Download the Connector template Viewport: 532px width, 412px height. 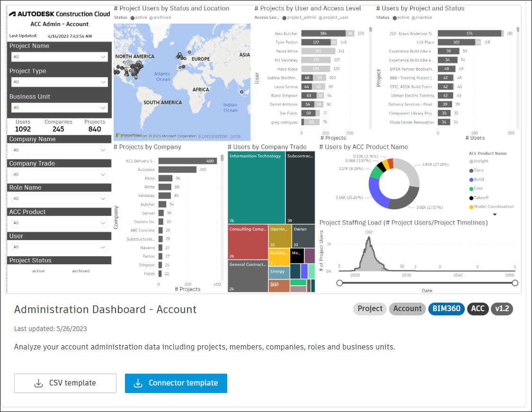(x=176, y=383)
